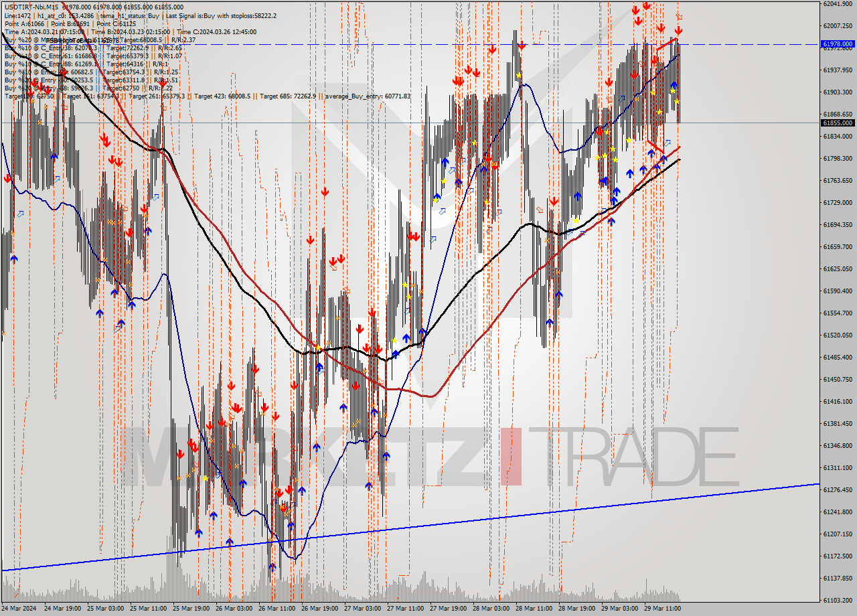Click the '24 Mar 2024' time axis label
857x616 pixels.
pyautogui.click(x=19, y=609)
